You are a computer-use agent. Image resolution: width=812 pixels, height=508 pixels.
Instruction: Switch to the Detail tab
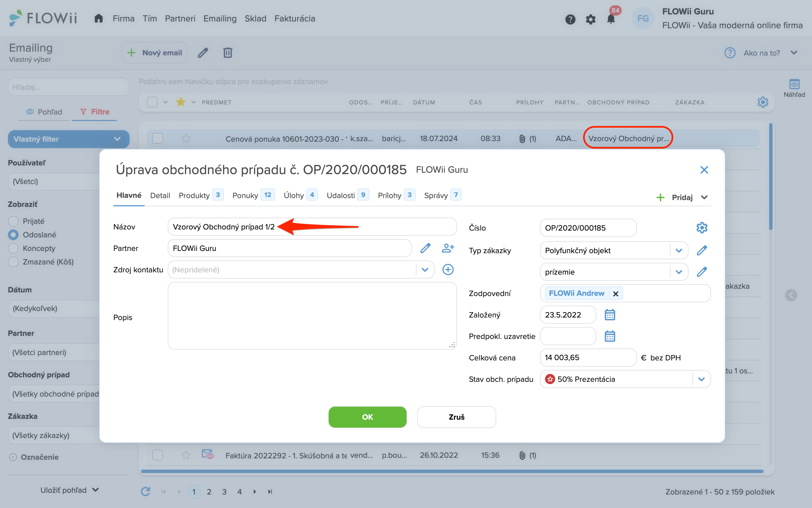[160, 196]
